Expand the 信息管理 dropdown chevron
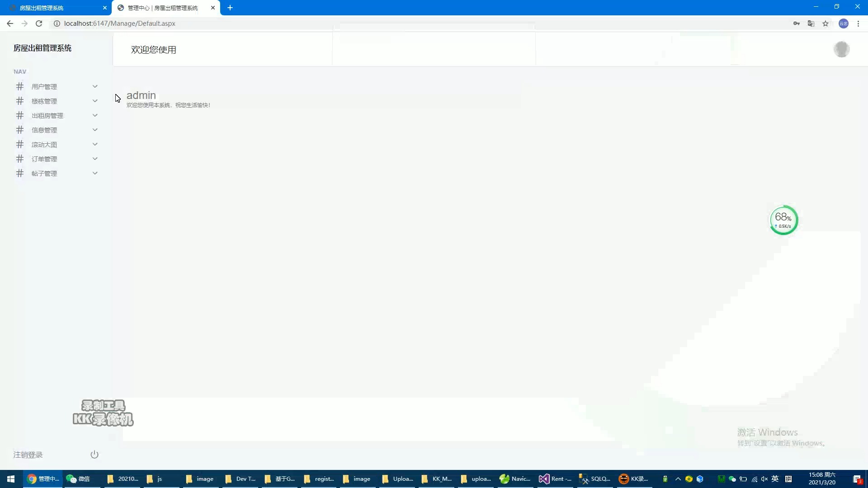 pyautogui.click(x=95, y=130)
